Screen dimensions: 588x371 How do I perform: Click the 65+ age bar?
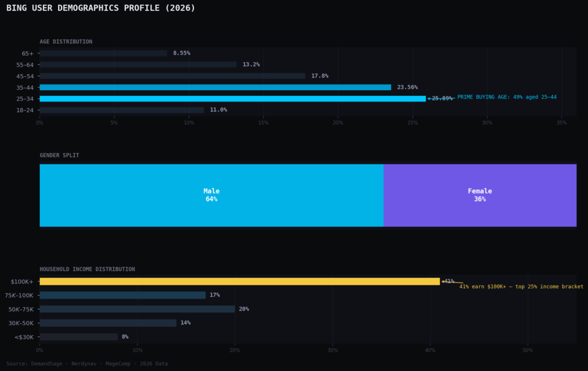tap(103, 53)
